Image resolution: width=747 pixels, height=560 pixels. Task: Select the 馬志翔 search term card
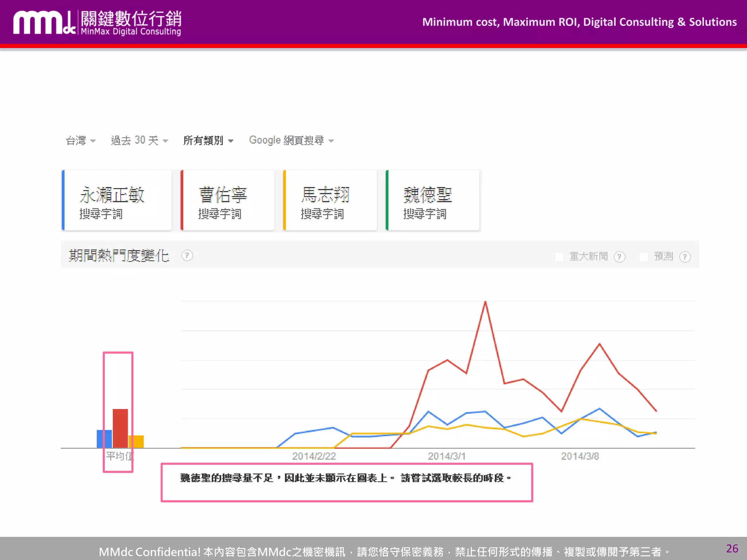click(x=330, y=200)
